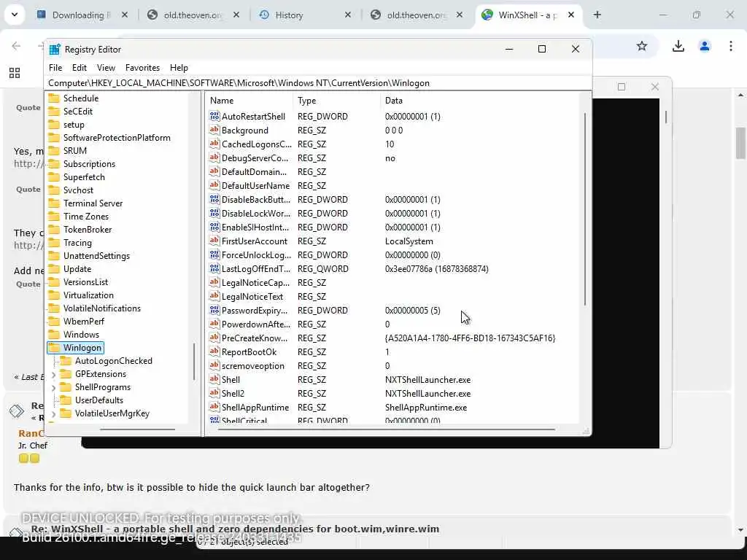Image resolution: width=747 pixels, height=560 pixels.
Task: Click the PasswordExpiry DWORD value icon
Action: pyautogui.click(x=214, y=310)
